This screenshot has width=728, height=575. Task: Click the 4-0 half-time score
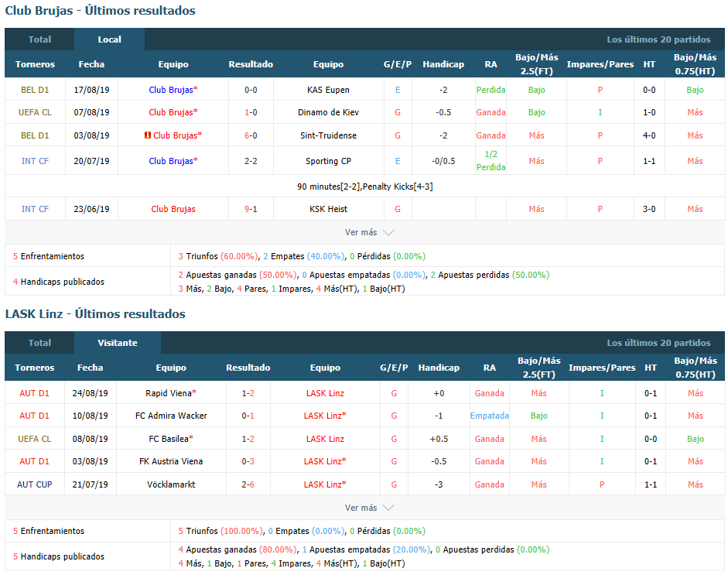(649, 135)
